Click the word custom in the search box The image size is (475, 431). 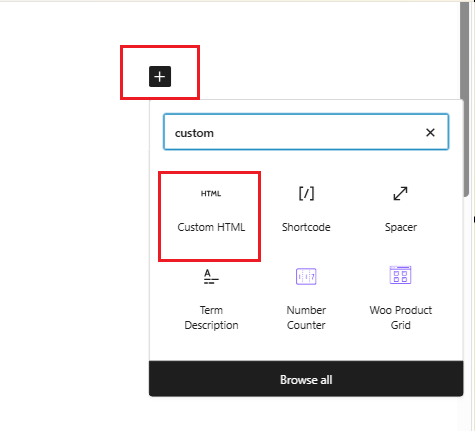(194, 133)
